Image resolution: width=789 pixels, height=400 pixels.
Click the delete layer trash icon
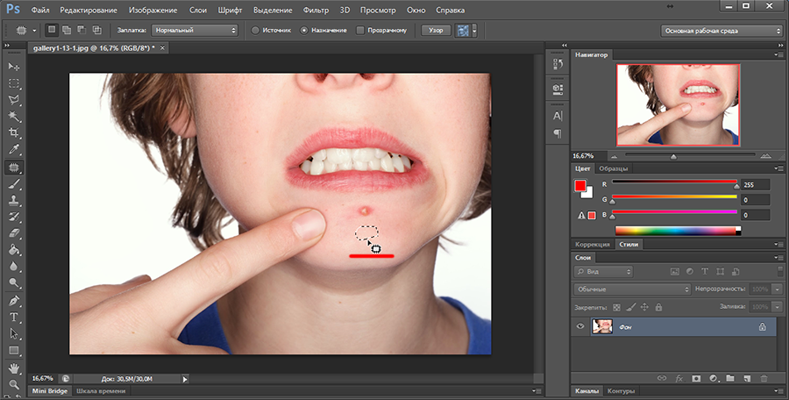pos(765,377)
